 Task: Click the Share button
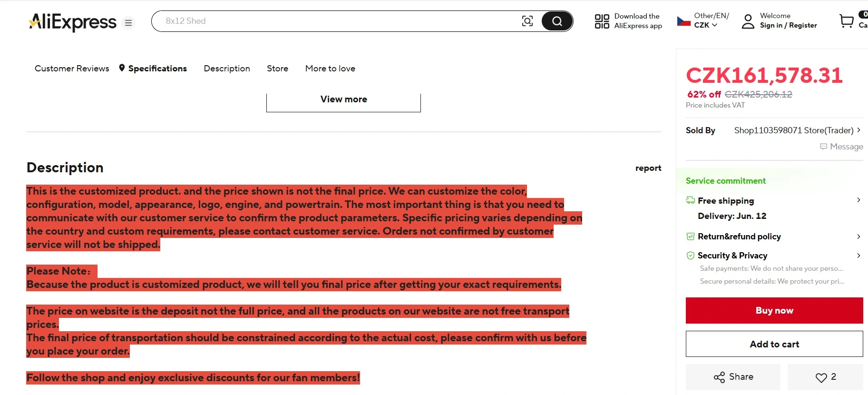[x=733, y=377]
